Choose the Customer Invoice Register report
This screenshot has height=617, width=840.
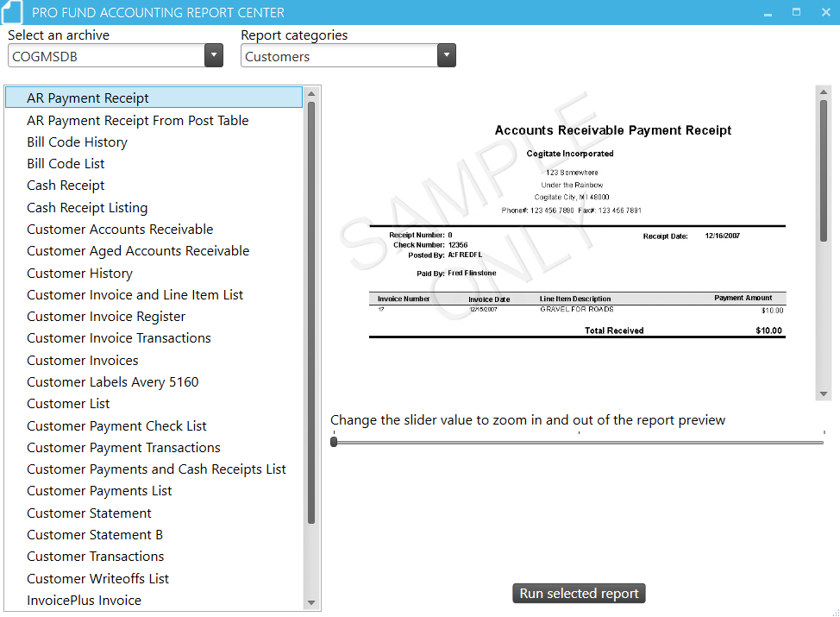click(x=106, y=317)
